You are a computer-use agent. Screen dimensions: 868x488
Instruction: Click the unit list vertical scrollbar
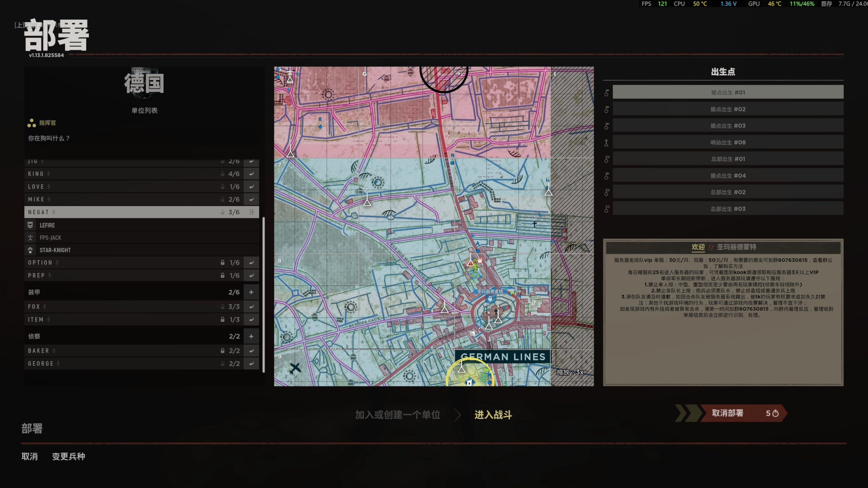(x=263, y=295)
